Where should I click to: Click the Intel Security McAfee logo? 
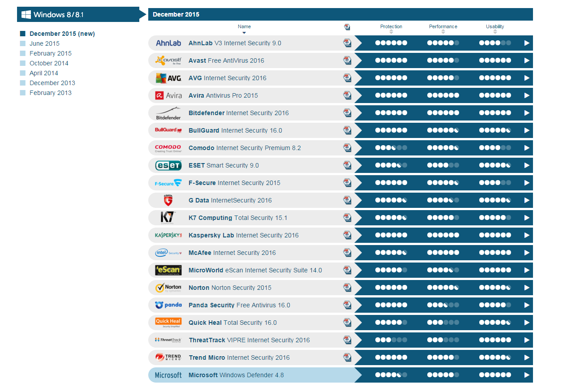coord(168,253)
